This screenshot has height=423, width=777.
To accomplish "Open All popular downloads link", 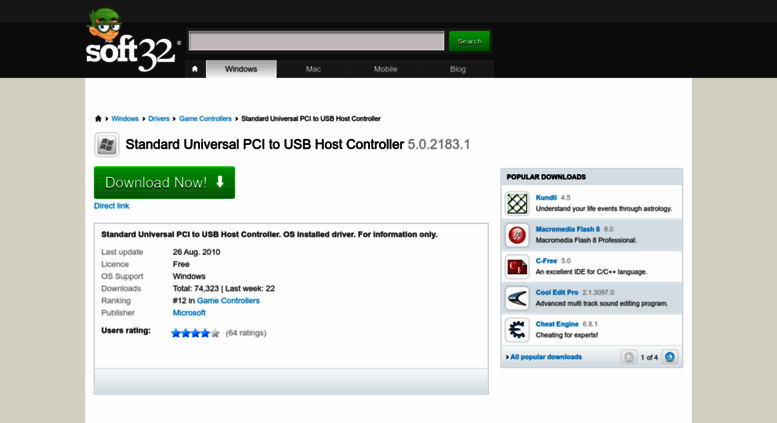I will (546, 357).
